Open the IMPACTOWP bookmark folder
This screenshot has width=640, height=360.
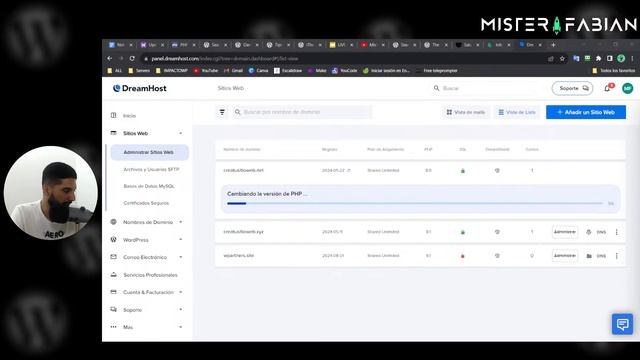click(x=171, y=71)
